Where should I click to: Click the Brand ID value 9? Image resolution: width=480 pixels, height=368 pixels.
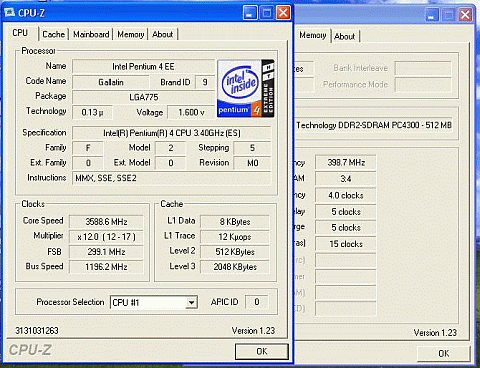[205, 82]
